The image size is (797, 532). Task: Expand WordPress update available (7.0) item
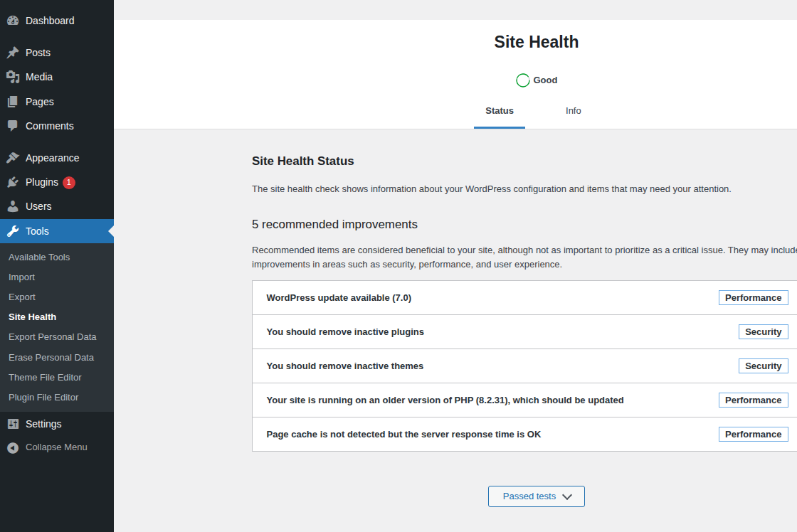(x=524, y=298)
